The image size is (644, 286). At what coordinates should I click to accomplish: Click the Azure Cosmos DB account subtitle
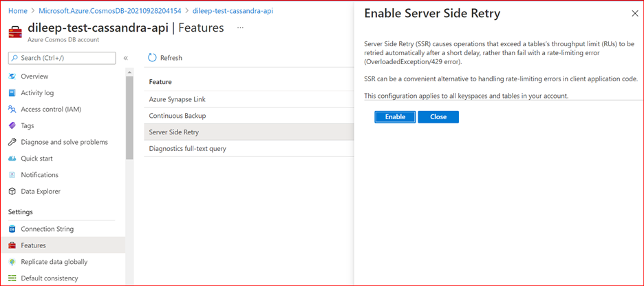point(63,40)
